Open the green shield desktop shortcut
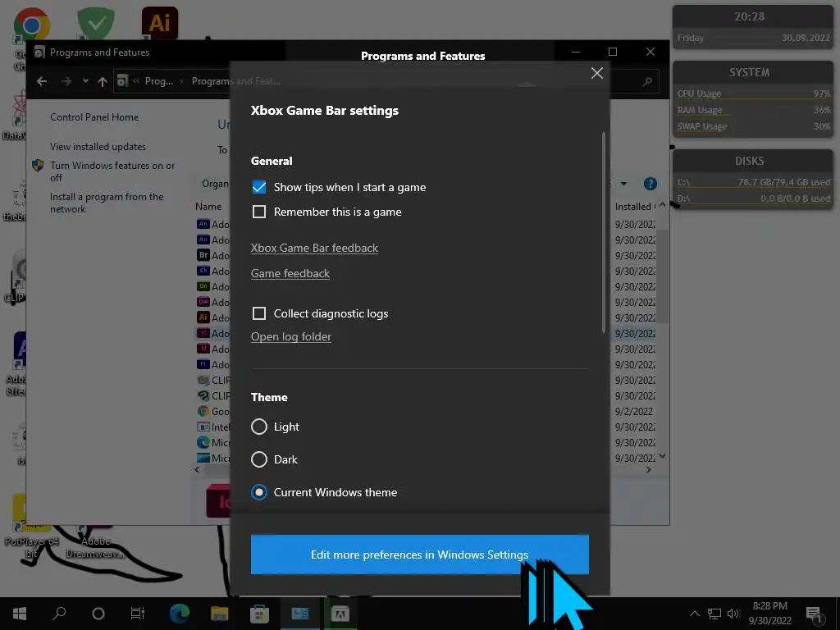 click(x=95, y=22)
